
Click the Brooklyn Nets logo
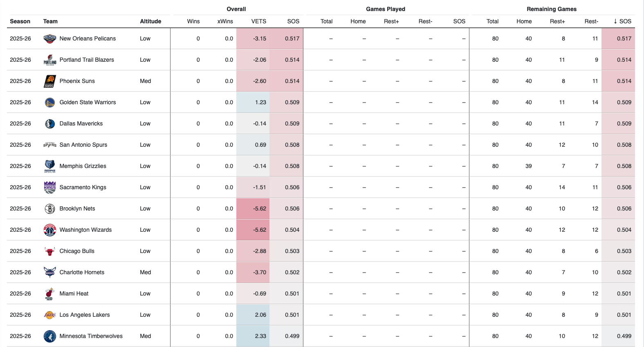[x=50, y=209]
